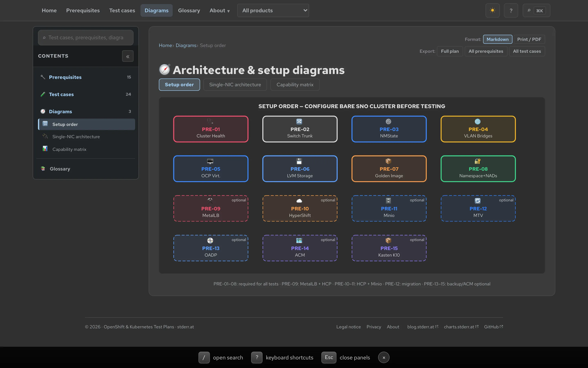The height and width of the screenshot is (368, 588).
Task: Go to Home in the top navigation
Action: tap(49, 10)
